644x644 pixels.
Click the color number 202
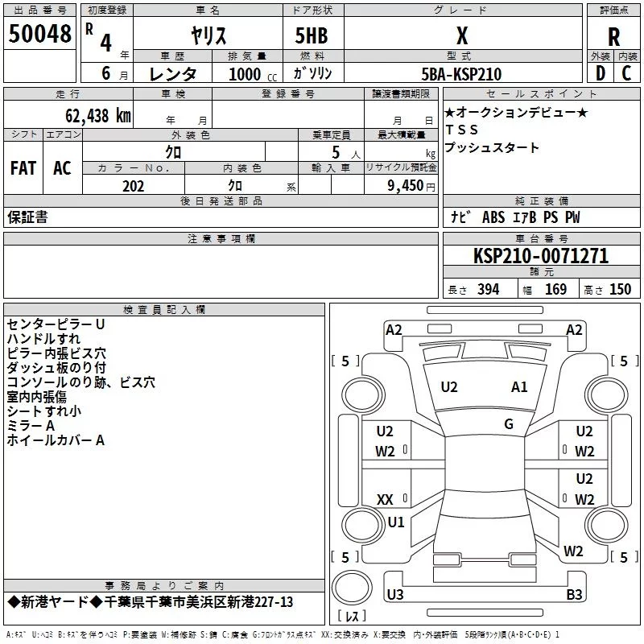(134, 186)
